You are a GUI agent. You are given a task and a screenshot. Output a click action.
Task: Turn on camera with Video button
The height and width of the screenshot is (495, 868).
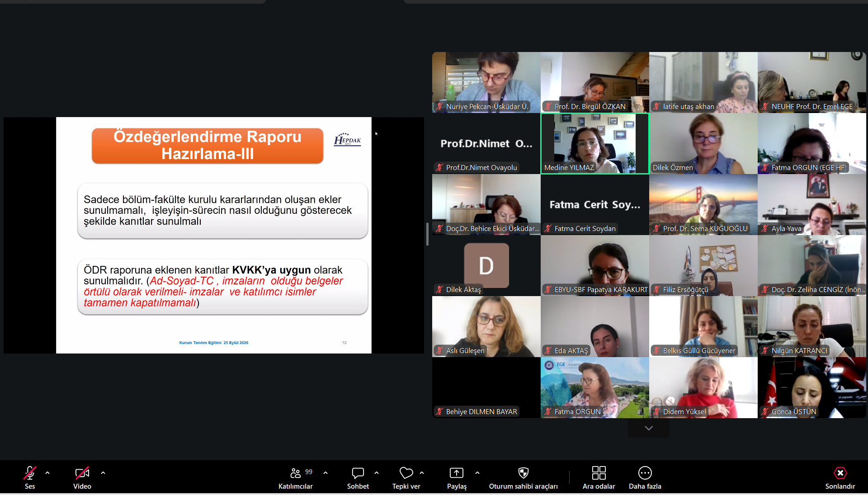[x=82, y=477]
